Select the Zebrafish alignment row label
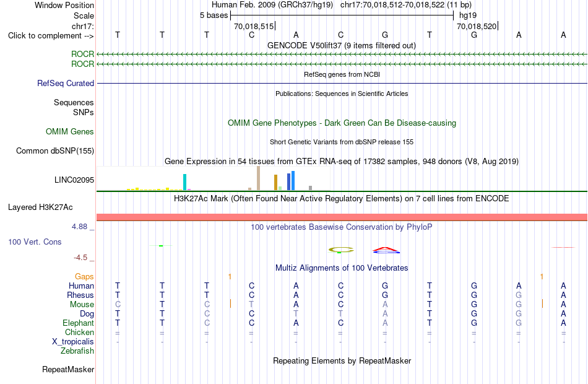The image size is (588, 384). coord(77,351)
